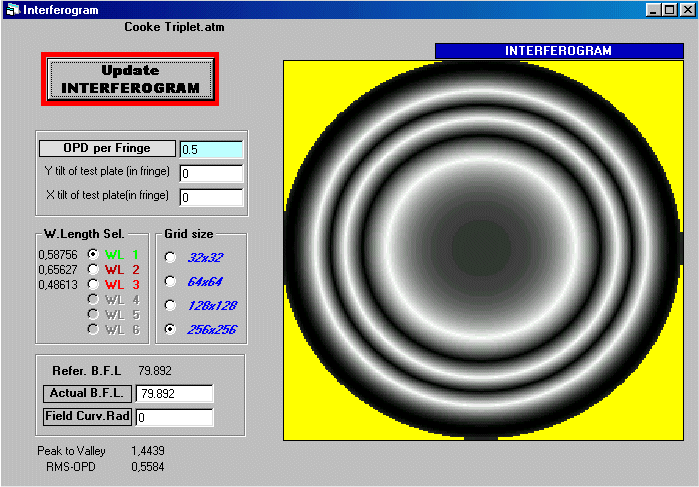Click the Update INTERFEROGRAM button
Image resolution: width=699 pixels, height=487 pixels.
click(130, 79)
